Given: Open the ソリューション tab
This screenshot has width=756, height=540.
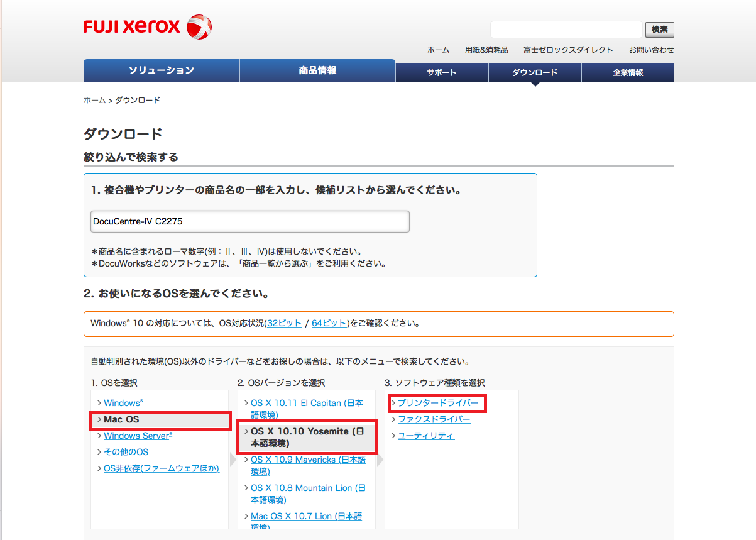Looking at the screenshot, I should point(162,70).
